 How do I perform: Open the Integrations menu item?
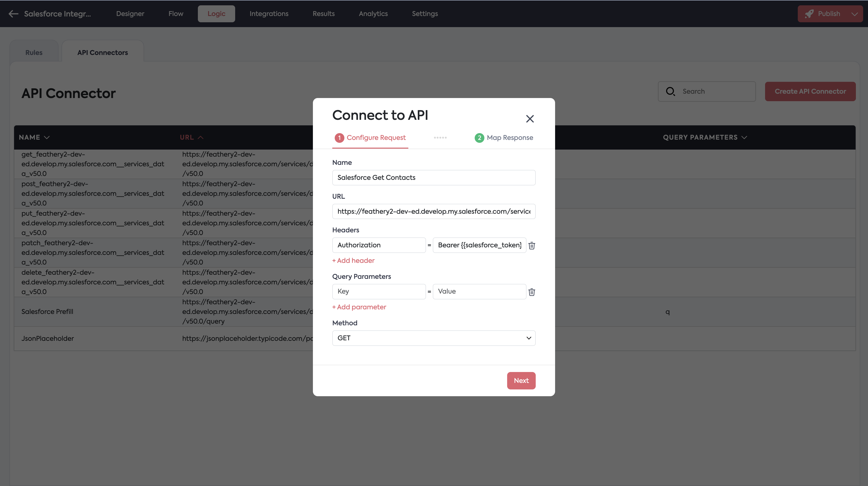coord(269,14)
